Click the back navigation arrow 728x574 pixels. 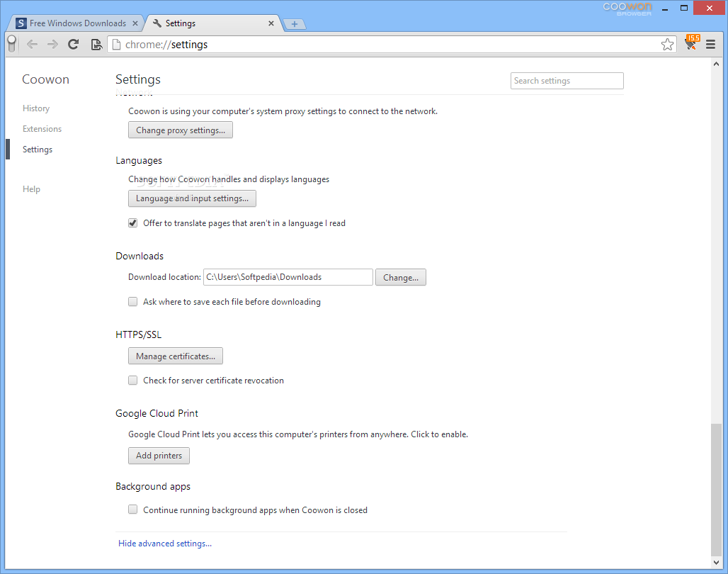32,44
